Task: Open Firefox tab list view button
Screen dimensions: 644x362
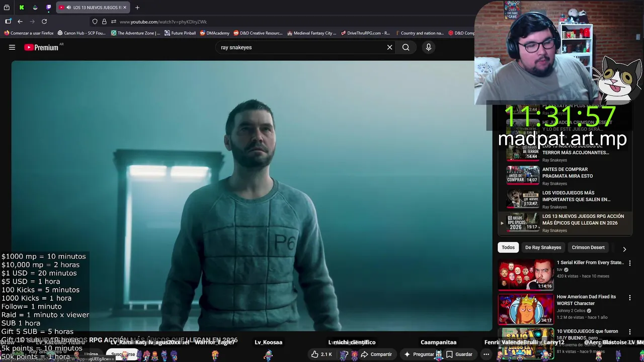Action: click(x=7, y=8)
